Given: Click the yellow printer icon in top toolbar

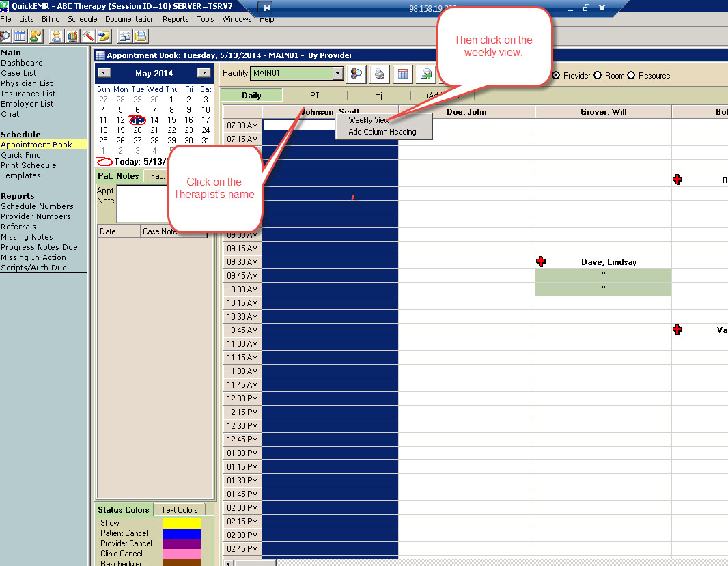Looking at the screenshot, I should [x=141, y=36].
